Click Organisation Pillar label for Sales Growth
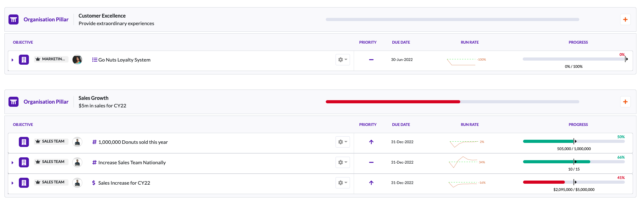This screenshot has height=206, width=644. 46,102
